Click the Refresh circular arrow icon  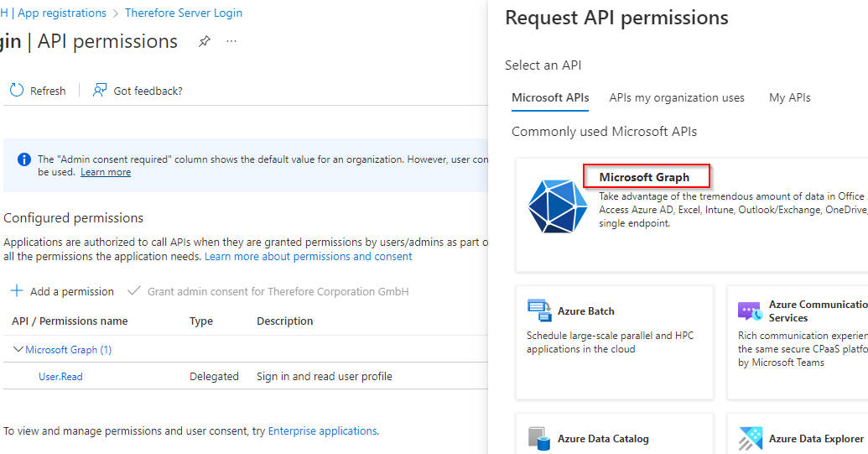17,91
